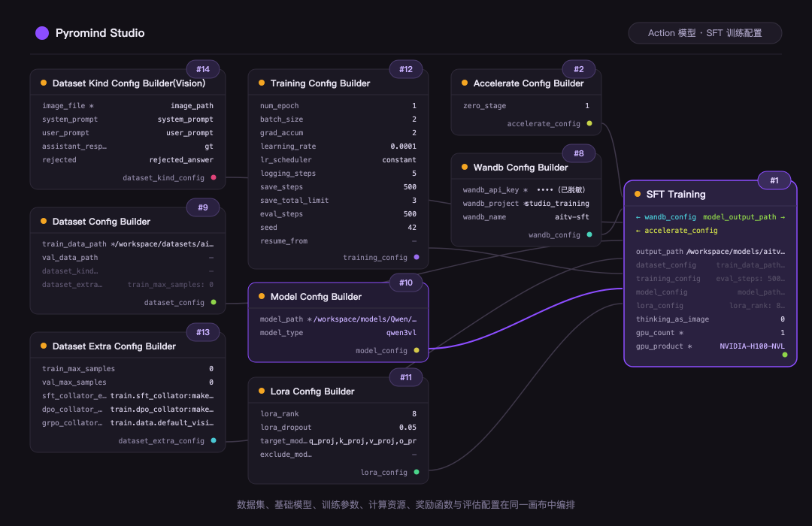812x526 pixels.
Task: Click the #12 node badge
Action: 406,69
